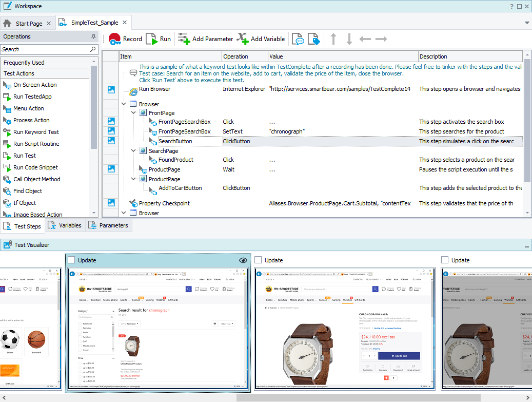Check the Update box above rightmost thumbnail

445,260
